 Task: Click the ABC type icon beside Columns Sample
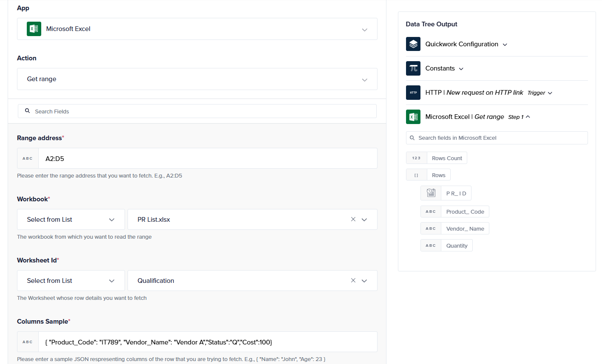tap(28, 342)
